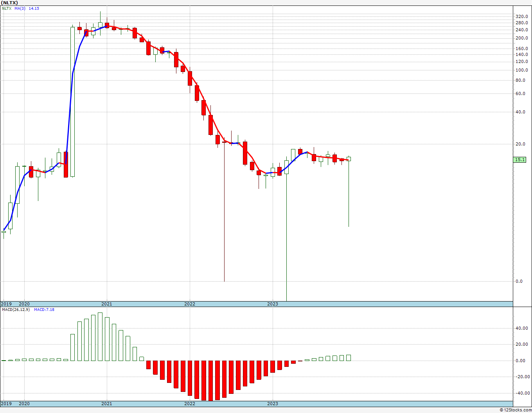
Task: Click the 60.0 price axis label
Action: 520,94
